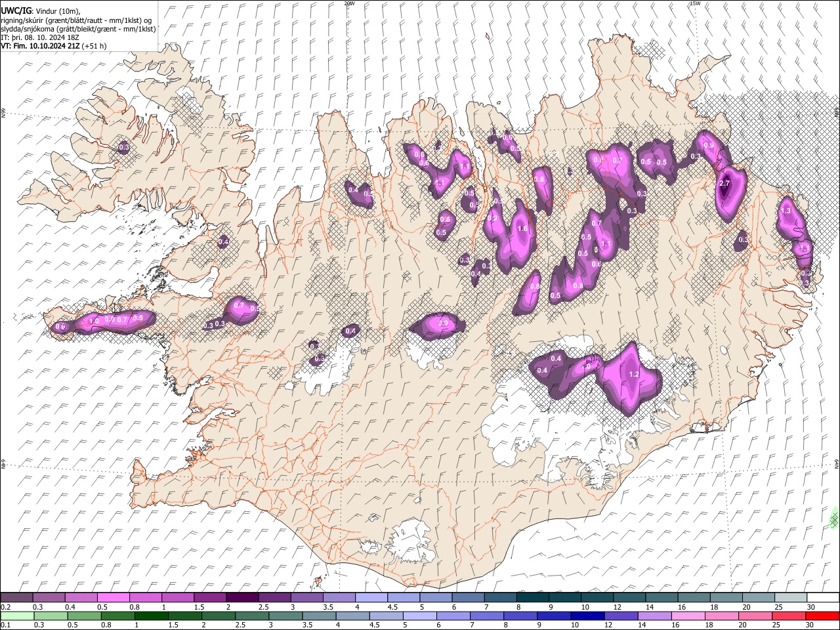Click the 1.2 precipitation value on the map
The height and width of the screenshot is (630, 840).
[634, 374]
